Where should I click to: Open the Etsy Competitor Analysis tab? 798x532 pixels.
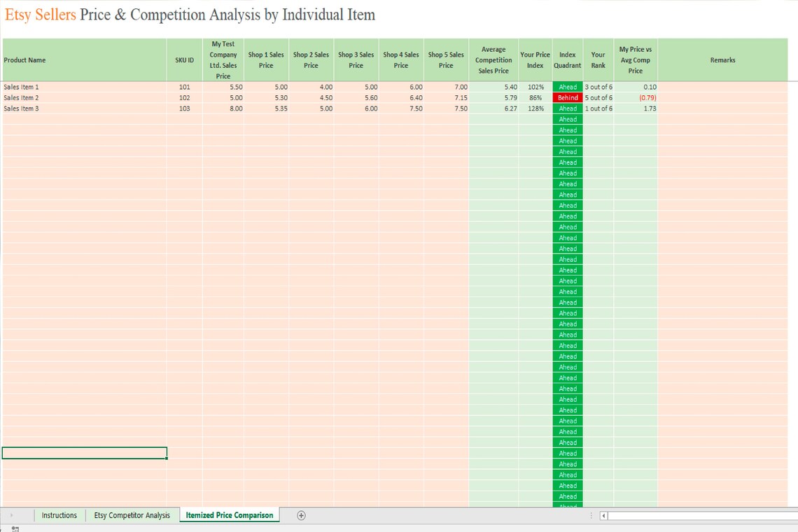[x=132, y=515]
